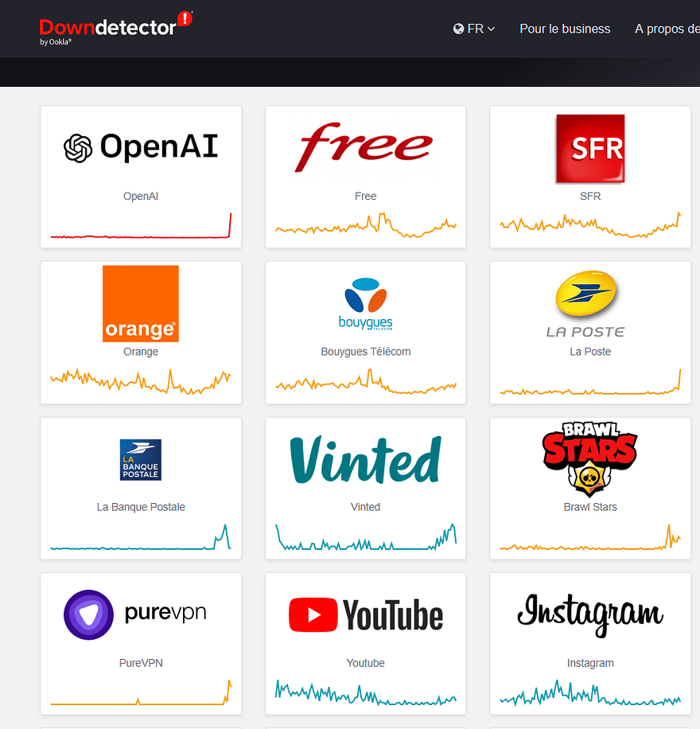Click the Vinted logo
This screenshot has width=700, height=729.
pos(365,459)
